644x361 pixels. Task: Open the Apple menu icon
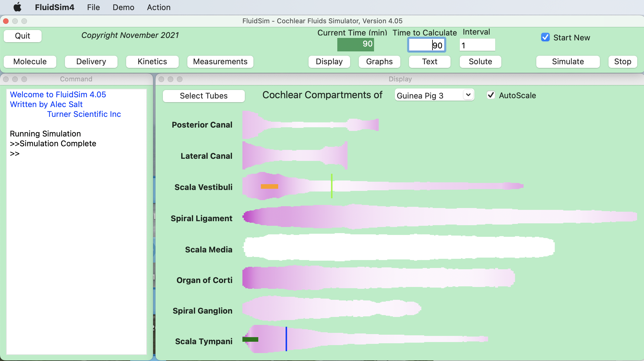17,7
